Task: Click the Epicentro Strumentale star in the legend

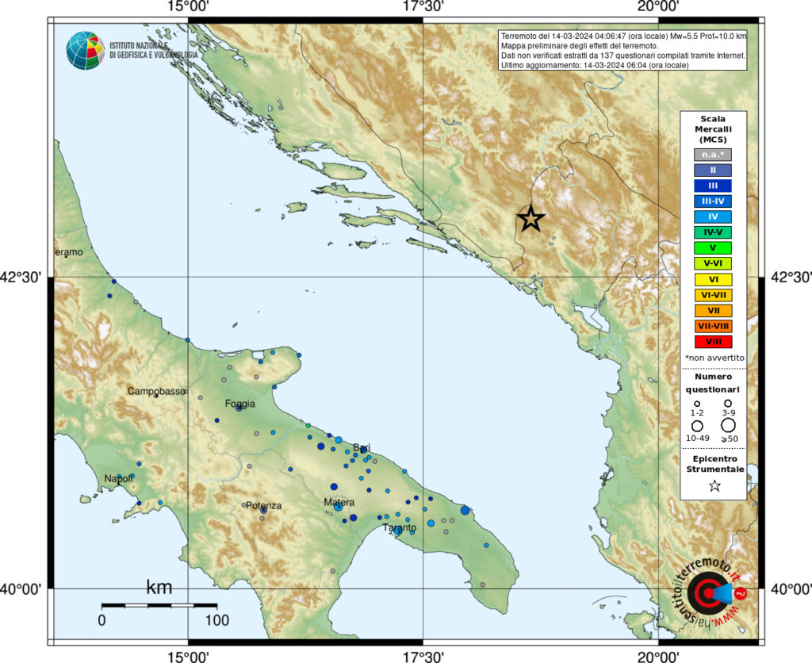Action: (x=713, y=486)
